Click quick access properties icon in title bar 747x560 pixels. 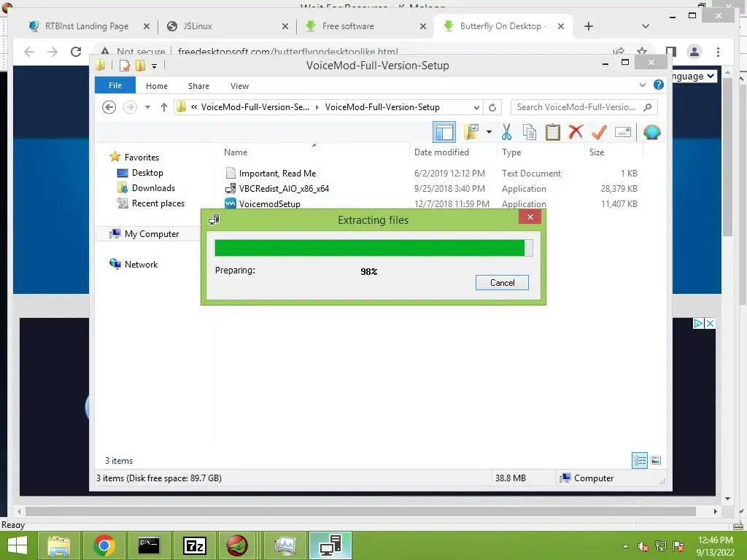pyautogui.click(x=124, y=66)
